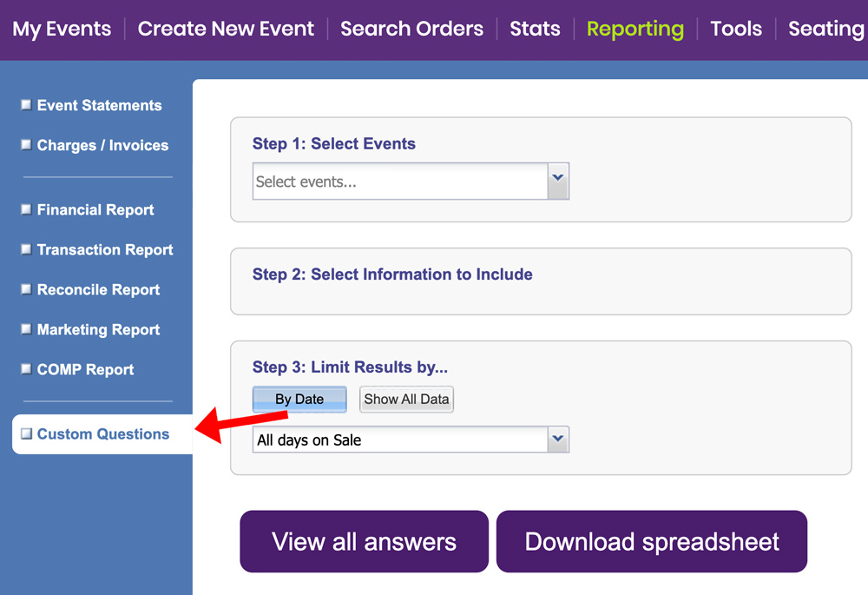Go to Create New Event
This screenshot has height=595, width=868.
coord(226,29)
